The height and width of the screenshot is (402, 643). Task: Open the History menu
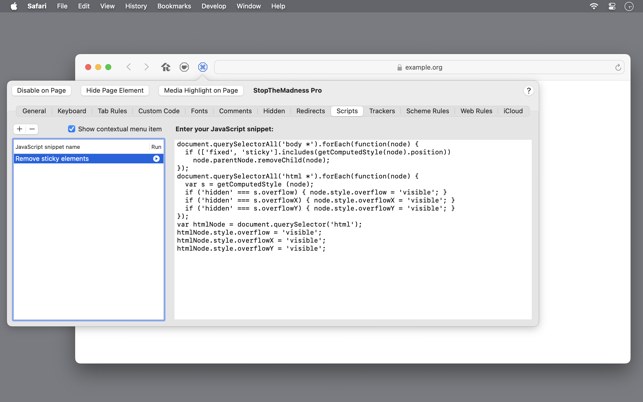136,6
